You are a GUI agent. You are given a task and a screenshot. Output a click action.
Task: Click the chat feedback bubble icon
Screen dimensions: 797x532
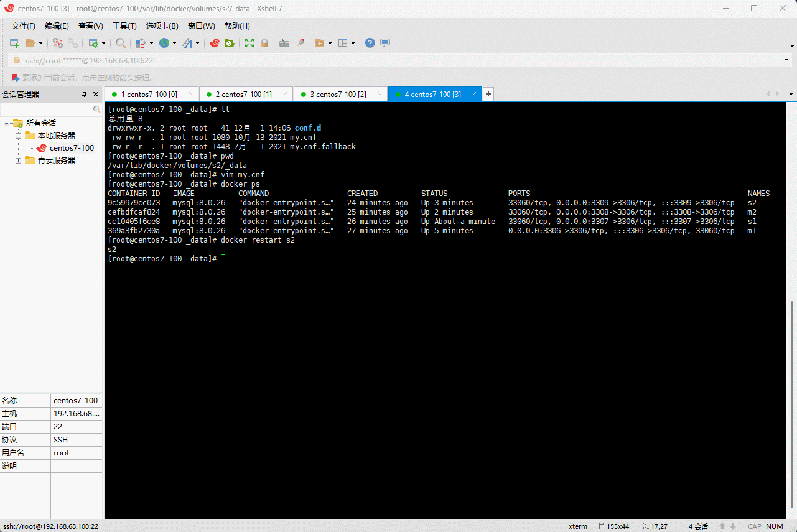pos(385,43)
